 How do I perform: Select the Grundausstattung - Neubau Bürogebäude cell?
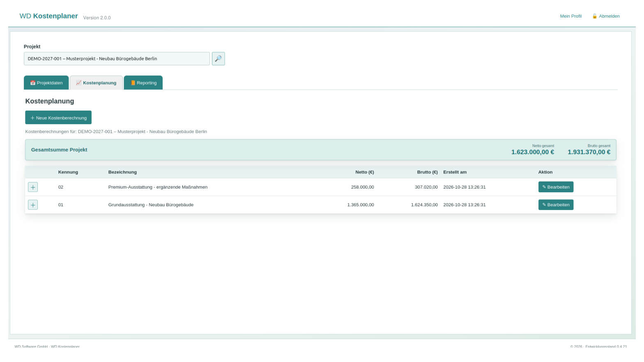[151, 205]
